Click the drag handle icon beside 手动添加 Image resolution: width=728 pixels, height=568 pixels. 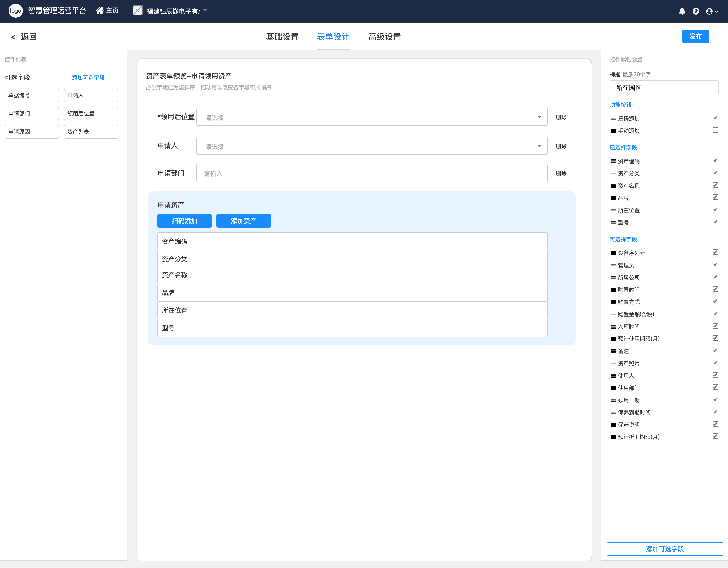pos(613,131)
